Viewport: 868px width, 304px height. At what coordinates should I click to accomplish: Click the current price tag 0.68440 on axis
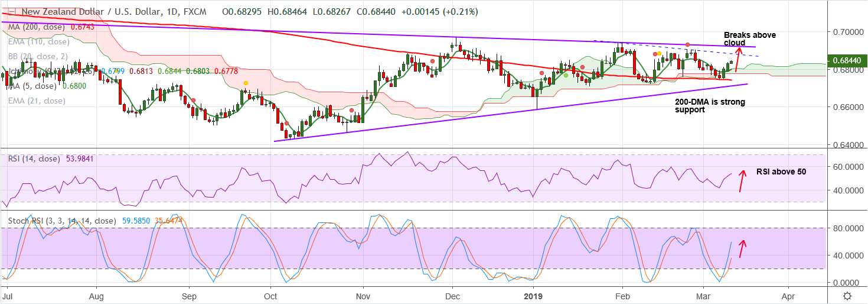point(848,60)
